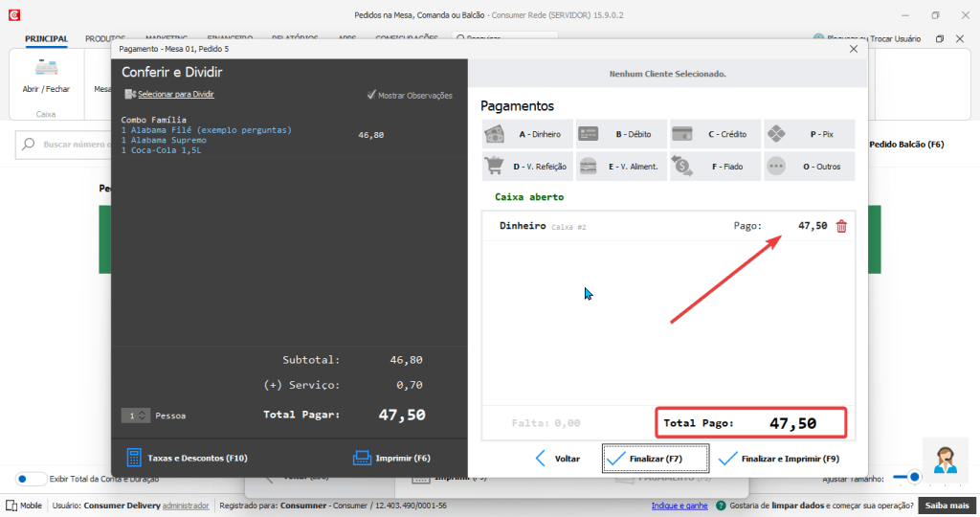Adjust the Pessoa count stepper
This screenshot has height=517, width=980.
point(143,416)
